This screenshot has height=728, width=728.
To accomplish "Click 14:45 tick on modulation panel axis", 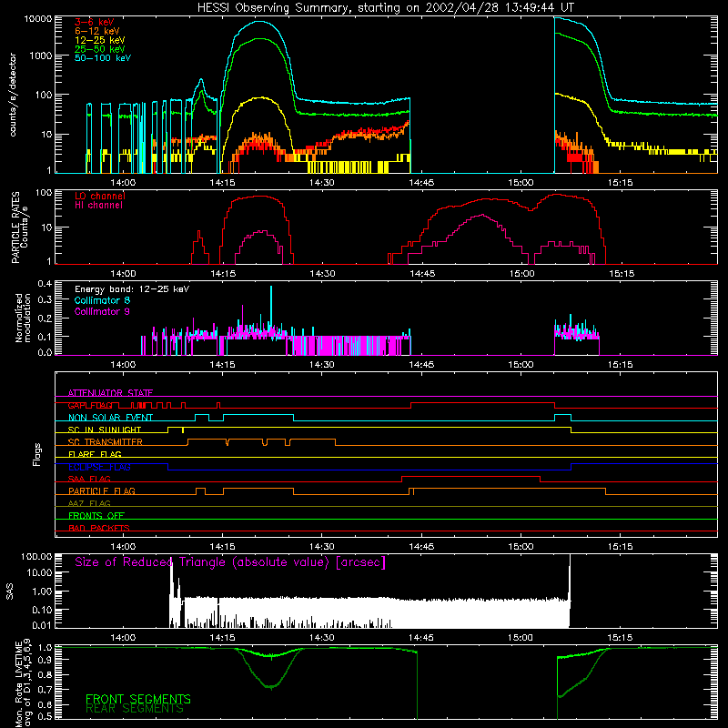I will [421, 365].
